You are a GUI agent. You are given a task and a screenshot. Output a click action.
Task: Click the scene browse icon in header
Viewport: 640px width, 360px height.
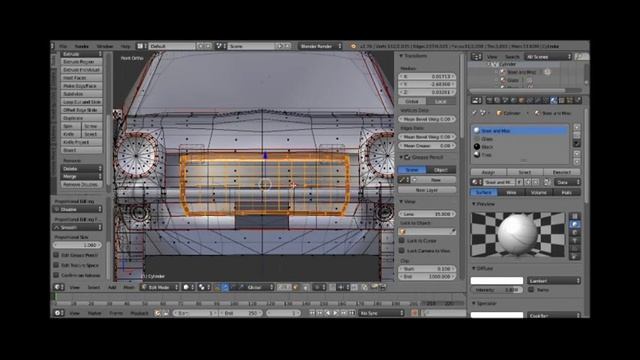point(221,47)
